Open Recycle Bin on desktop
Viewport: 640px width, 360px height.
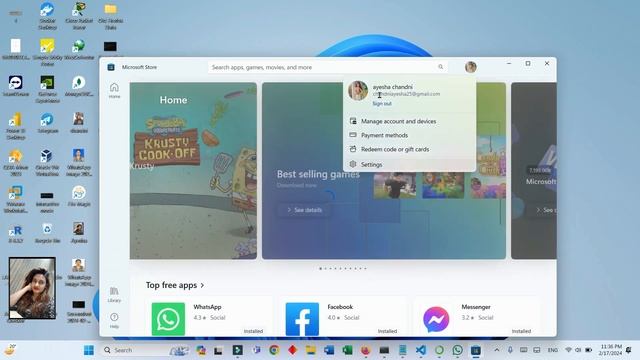(x=47, y=233)
